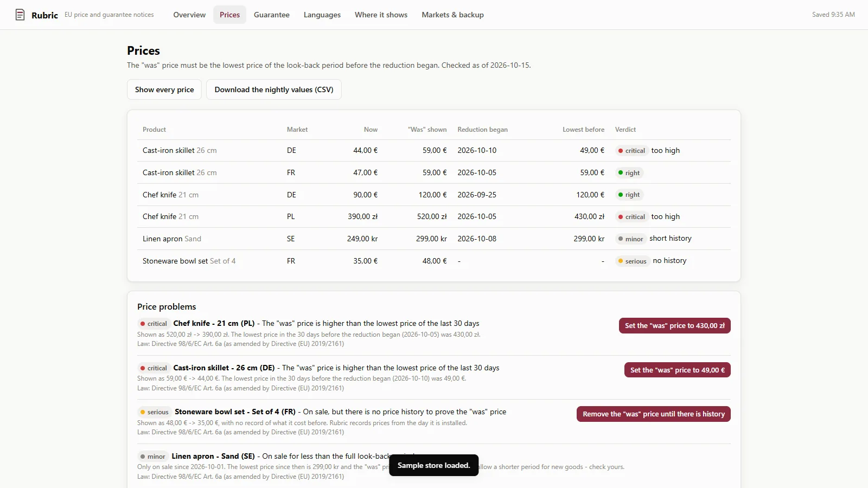868x488 pixels.
Task: Click the Sample store loaded notification
Action: 434,465
